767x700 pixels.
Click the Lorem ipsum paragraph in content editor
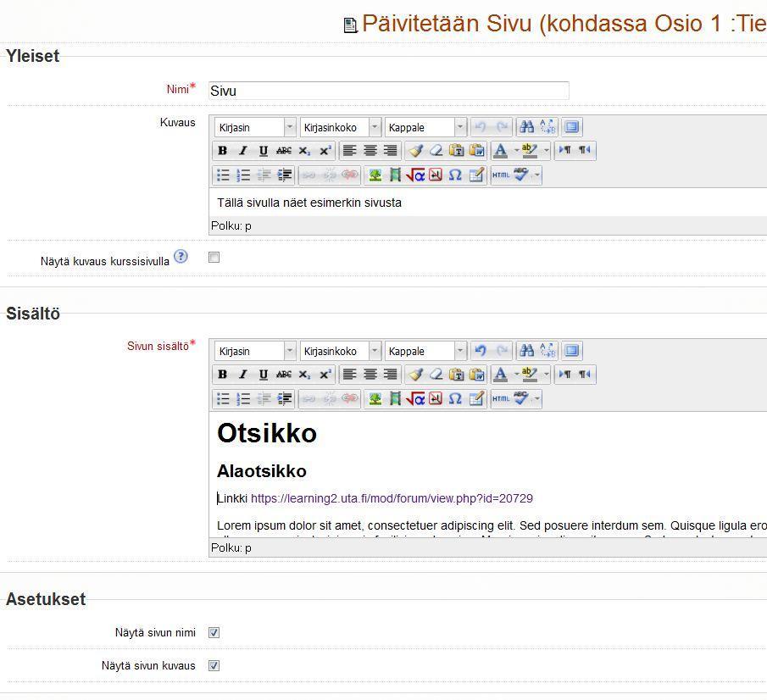(x=492, y=526)
